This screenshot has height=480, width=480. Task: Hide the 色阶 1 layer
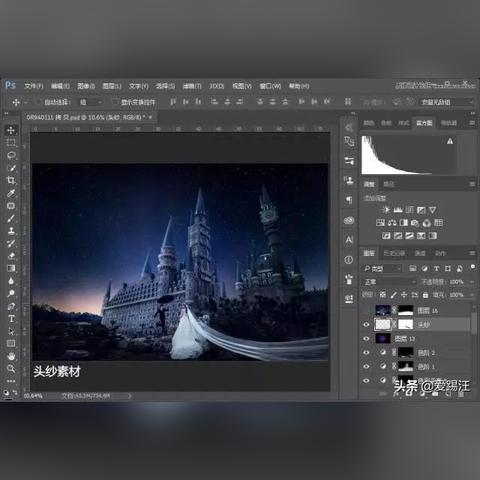(366, 367)
